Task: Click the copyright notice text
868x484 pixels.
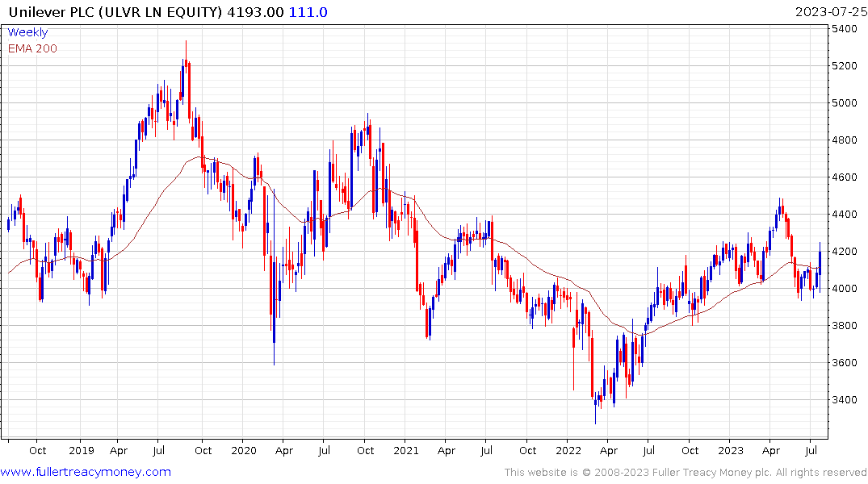Action: pyautogui.click(x=686, y=473)
